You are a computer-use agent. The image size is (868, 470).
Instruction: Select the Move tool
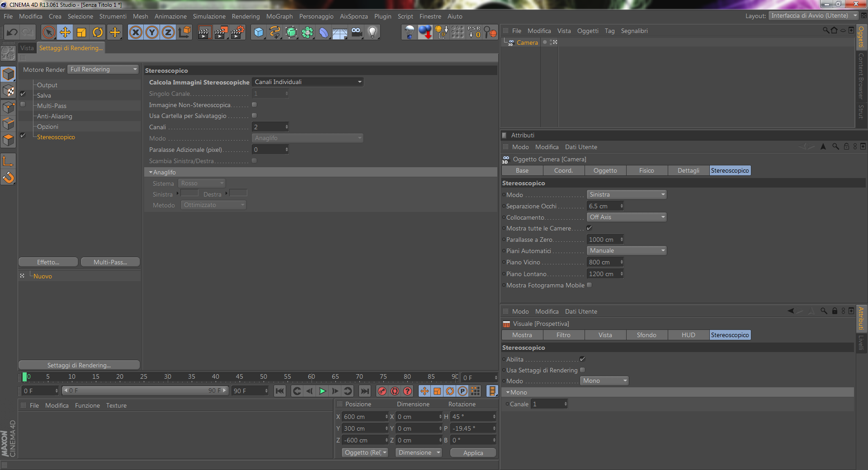tap(65, 33)
